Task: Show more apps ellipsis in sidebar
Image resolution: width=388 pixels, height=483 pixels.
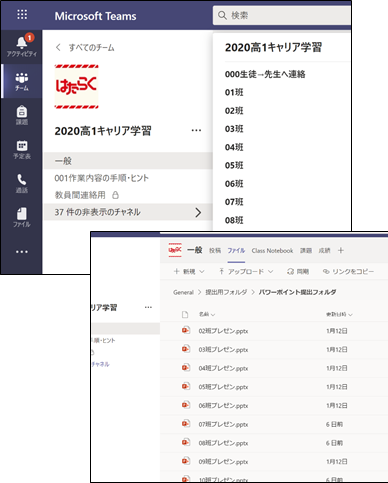Action: [22, 252]
